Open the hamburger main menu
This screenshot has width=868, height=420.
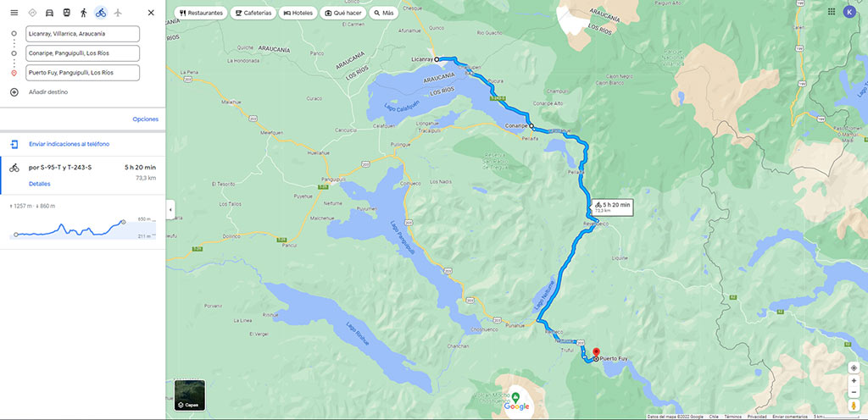click(x=14, y=13)
